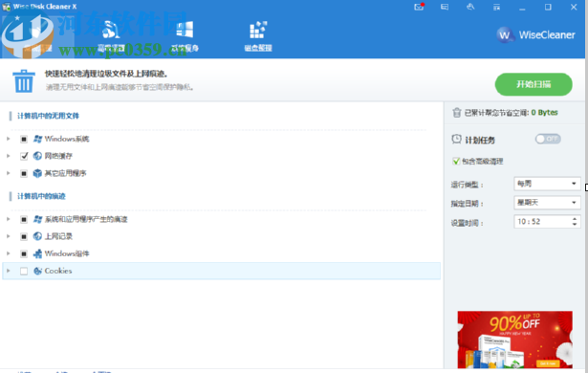Screen dimensions: 588x373
Task: Turn on the 计划任务 OFF switch
Action: click(x=548, y=140)
